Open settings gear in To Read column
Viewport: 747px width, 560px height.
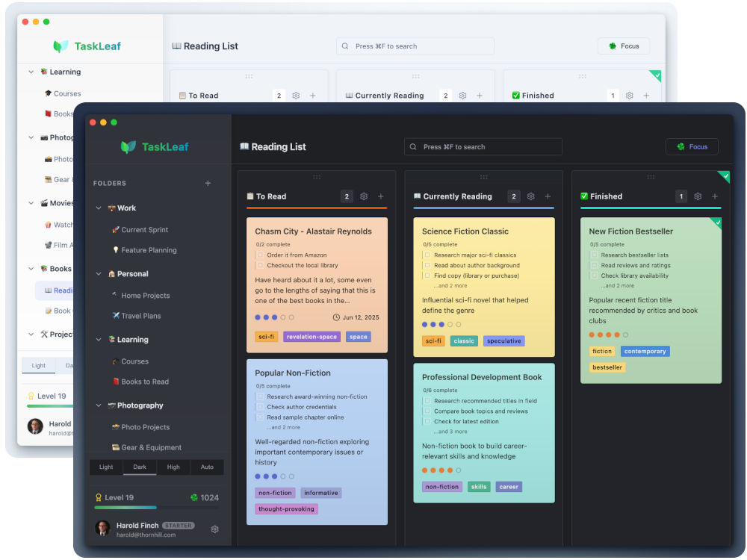tap(364, 196)
